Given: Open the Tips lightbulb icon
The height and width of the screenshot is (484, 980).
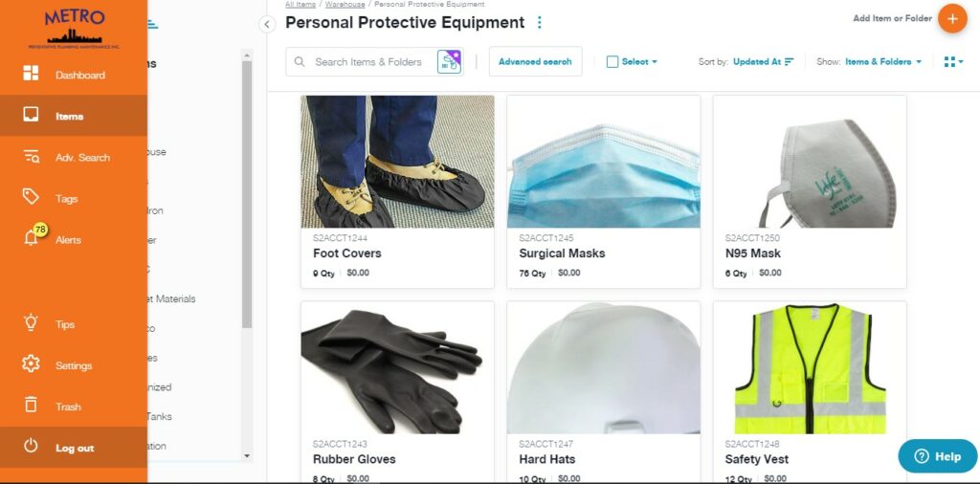Looking at the screenshot, I should tap(31, 323).
